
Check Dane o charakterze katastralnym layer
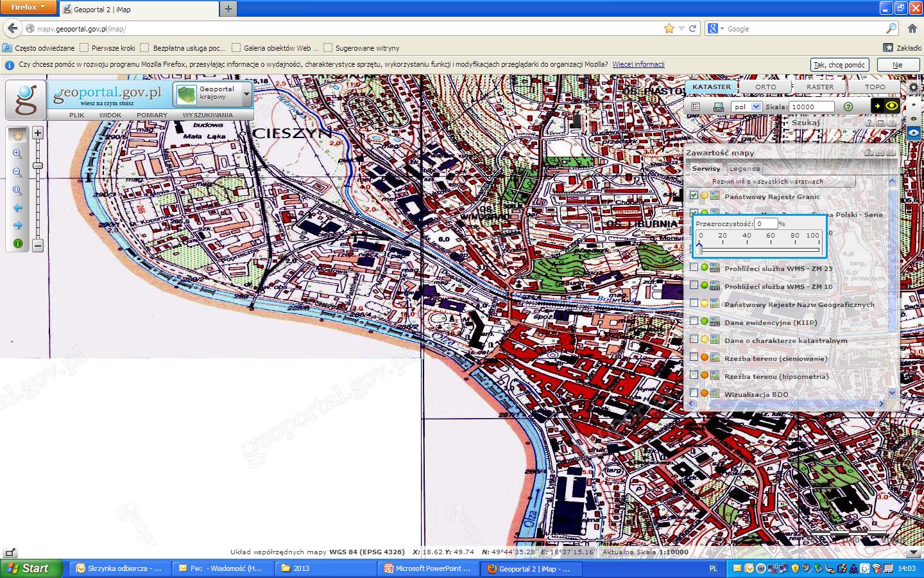pyautogui.click(x=694, y=339)
